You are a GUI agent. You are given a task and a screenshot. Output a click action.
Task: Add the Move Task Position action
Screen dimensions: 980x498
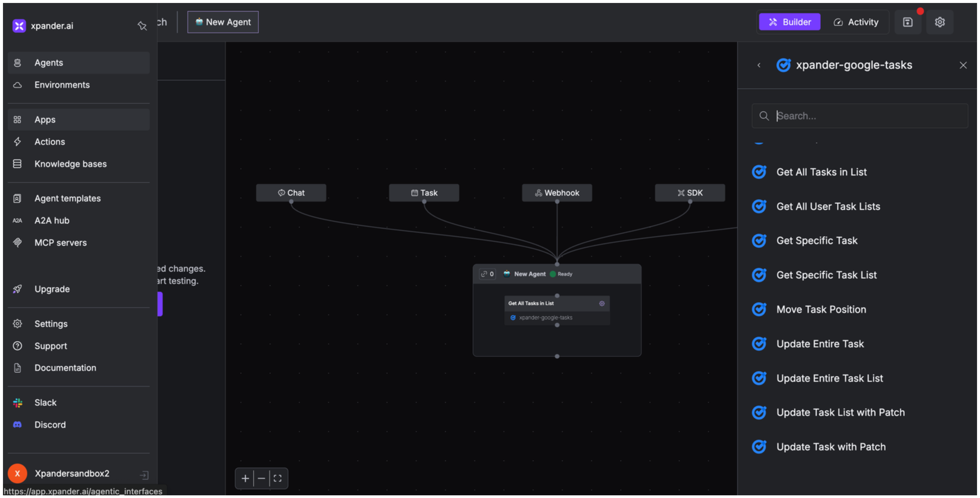pos(821,309)
